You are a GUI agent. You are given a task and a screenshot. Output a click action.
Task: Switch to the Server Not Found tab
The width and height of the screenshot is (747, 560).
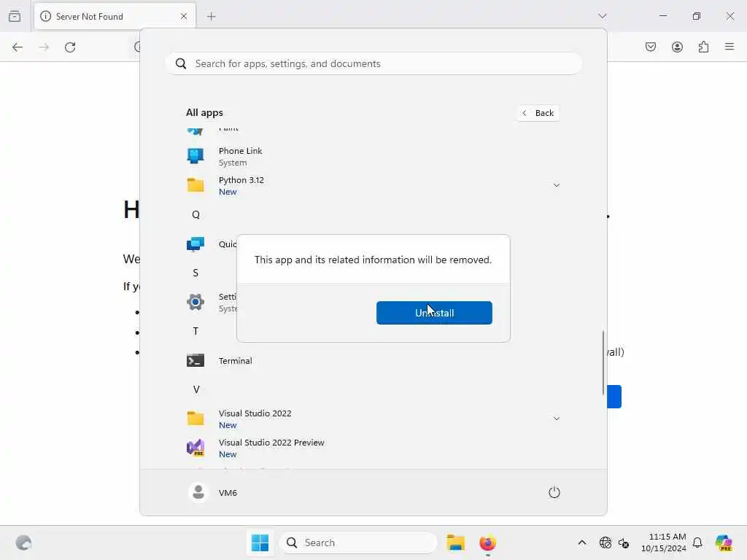[113, 16]
